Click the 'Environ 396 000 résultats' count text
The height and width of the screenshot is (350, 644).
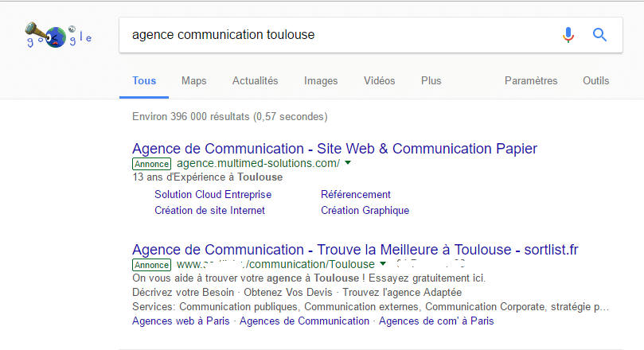point(229,116)
